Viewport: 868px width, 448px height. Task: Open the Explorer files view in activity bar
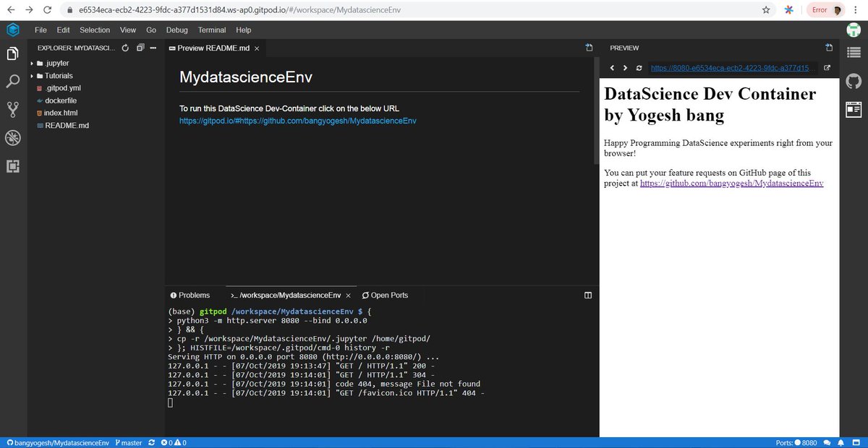(12, 53)
